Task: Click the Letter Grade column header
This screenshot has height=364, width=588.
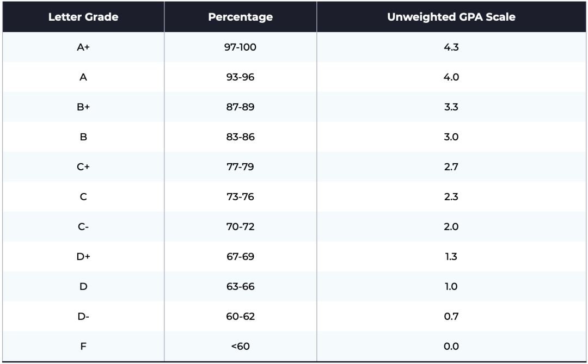Action: coord(83,17)
